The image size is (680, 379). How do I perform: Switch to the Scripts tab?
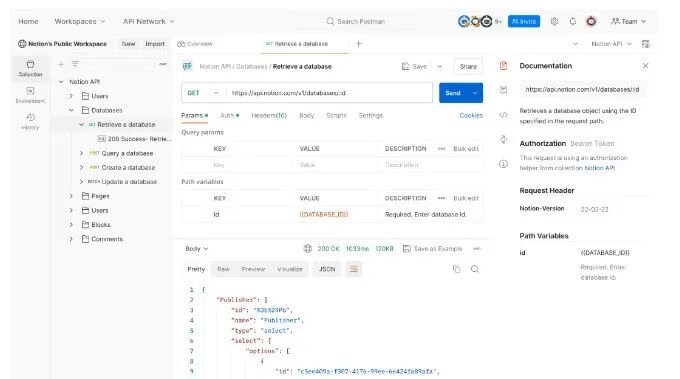336,115
